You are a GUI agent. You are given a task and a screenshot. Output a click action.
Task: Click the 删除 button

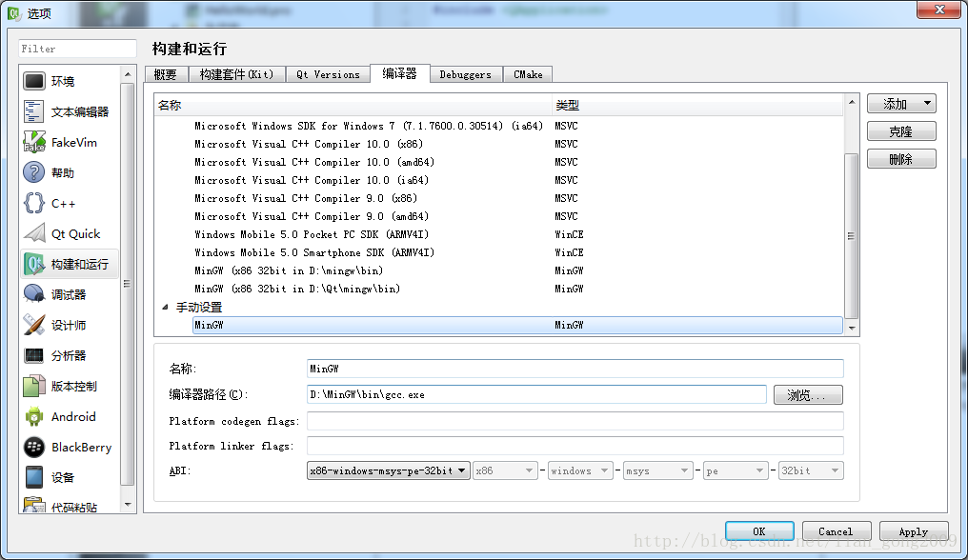[901, 159]
